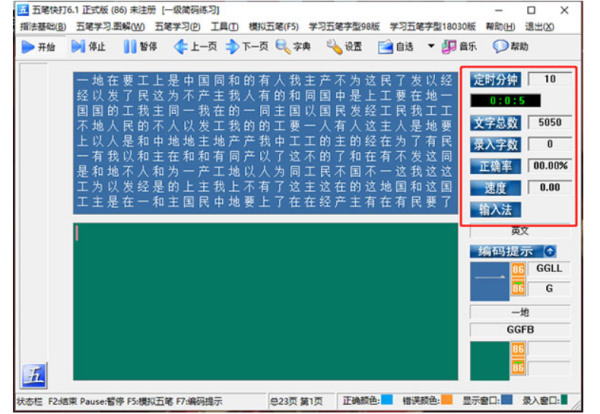Viewport: 600px width, 414px height.
Task: Open the 指法基础(B) menu
Action: pyautogui.click(x=43, y=27)
